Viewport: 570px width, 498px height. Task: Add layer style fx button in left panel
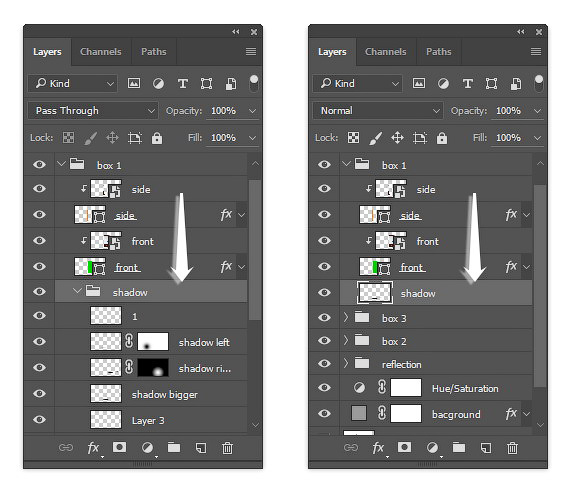coord(93,448)
